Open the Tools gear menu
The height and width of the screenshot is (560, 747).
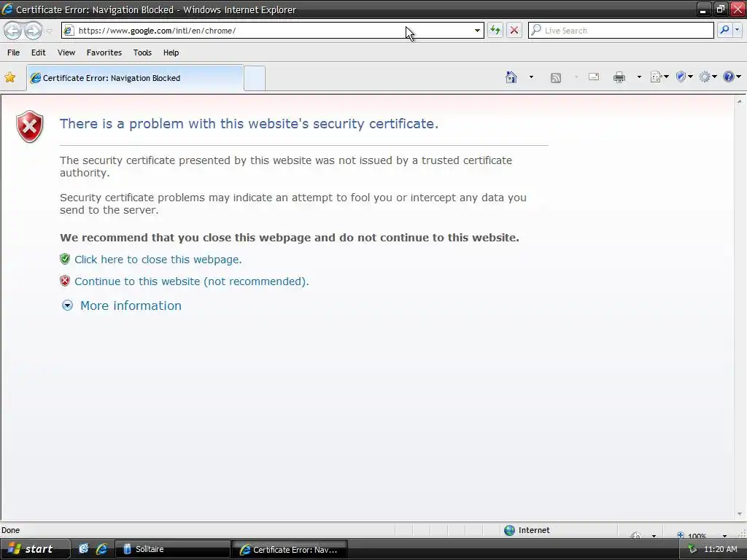(x=708, y=77)
